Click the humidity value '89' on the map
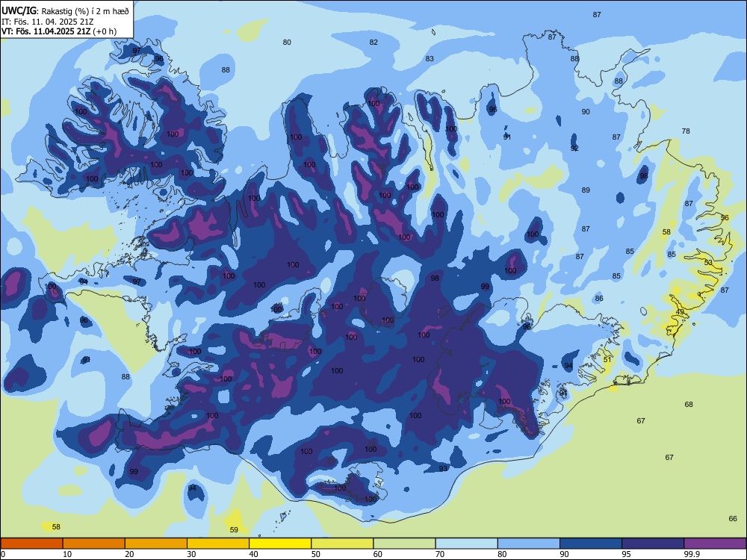The height and width of the screenshot is (560, 747). 586,190
